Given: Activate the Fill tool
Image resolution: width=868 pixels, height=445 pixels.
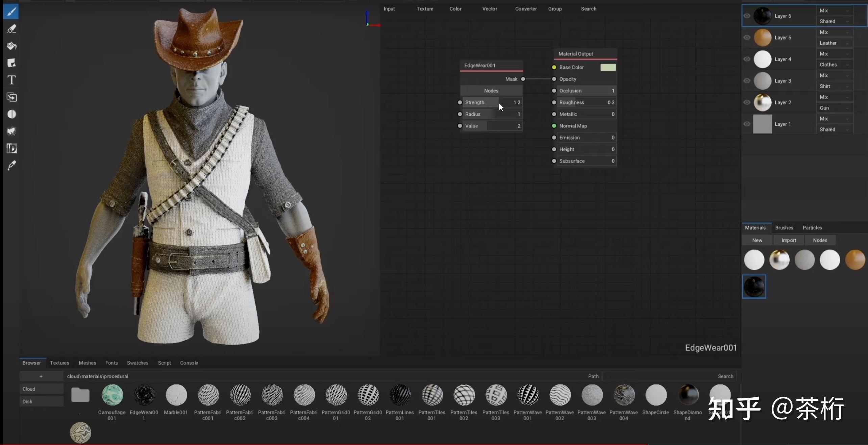Looking at the screenshot, I should [x=12, y=46].
